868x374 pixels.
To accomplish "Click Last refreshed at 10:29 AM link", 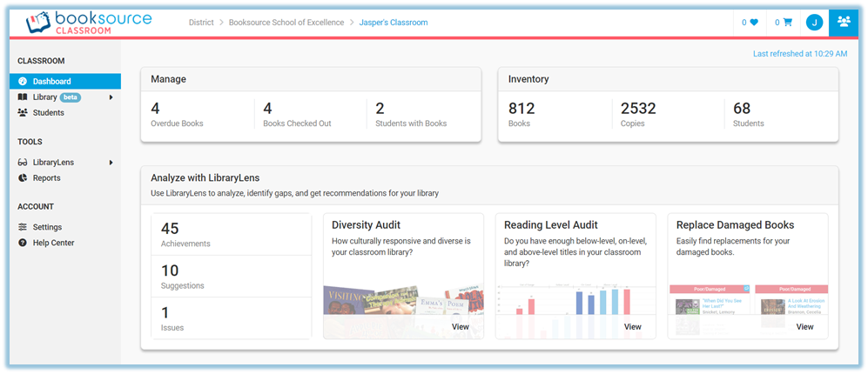I will (x=800, y=54).
